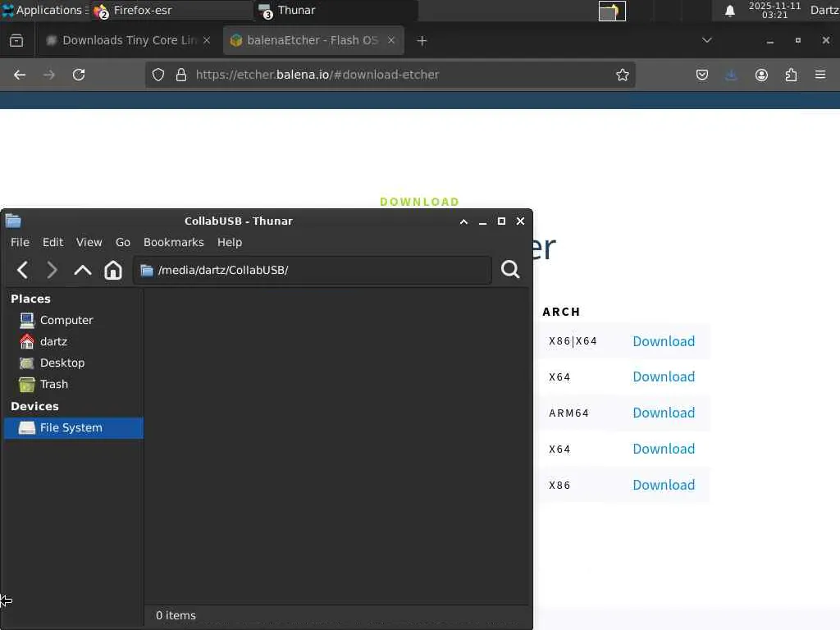The image size is (840, 630).
Task: Open Save to Pocket icon
Action: 702,75
